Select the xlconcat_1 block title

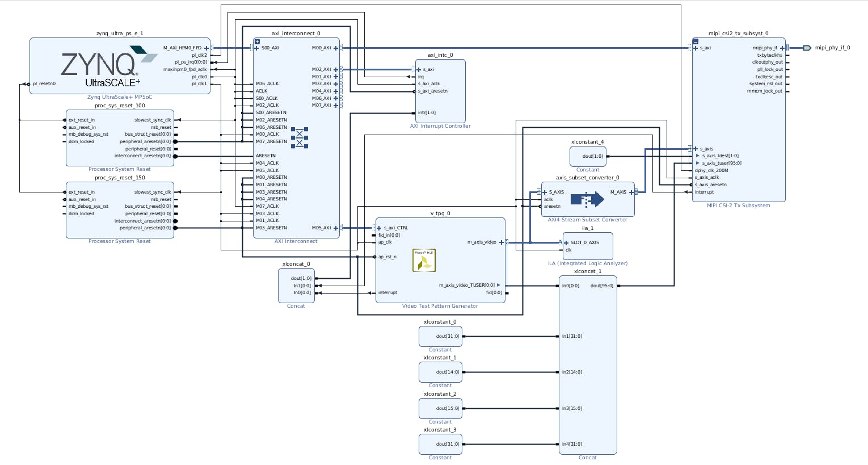tap(588, 271)
